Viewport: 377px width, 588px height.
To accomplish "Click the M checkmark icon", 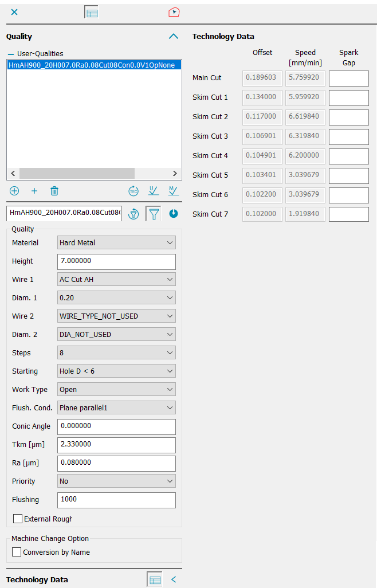I will pos(173,191).
